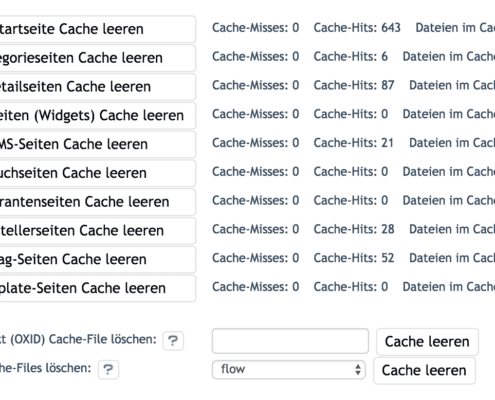Empty the Herstellerseiten cache
The image size is (495, 400).
click(x=97, y=231)
